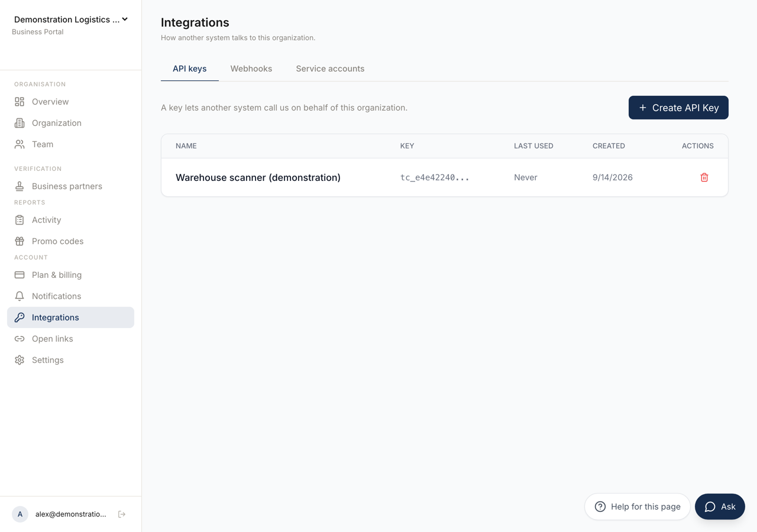The width and height of the screenshot is (757, 532).
Task: Open Notifications in the sidebar
Action: 71,296
